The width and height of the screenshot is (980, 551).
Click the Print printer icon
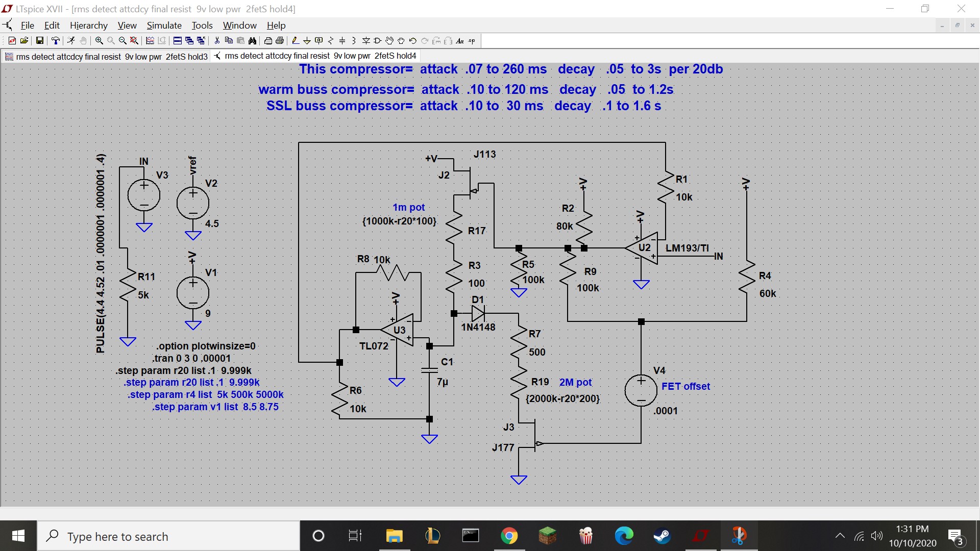tap(280, 41)
